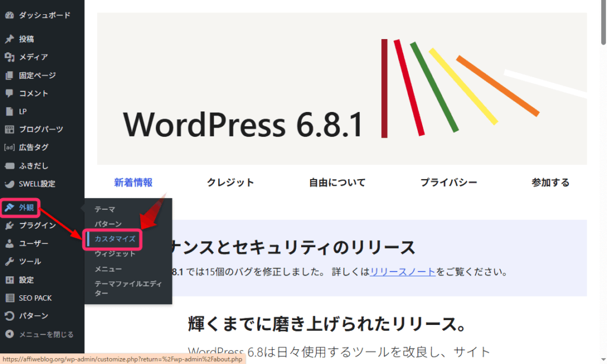The width and height of the screenshot is (607, 364).
Task: Click the plug icon beside プラグイン
Action: (9, 225)
